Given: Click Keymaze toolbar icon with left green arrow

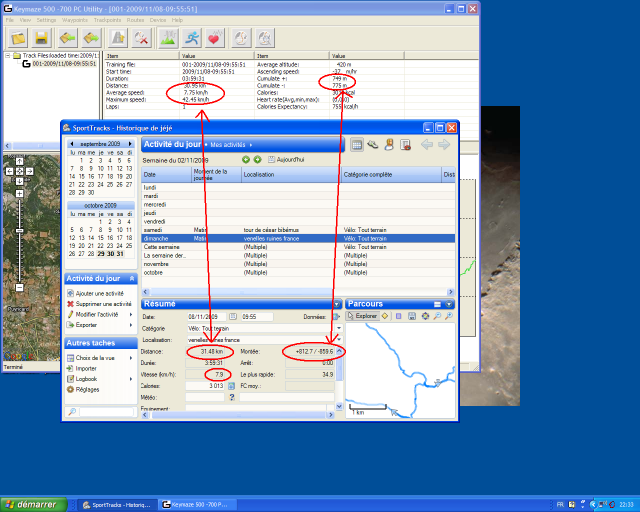Looking at the screenshot, I should (x=68, y=38).
